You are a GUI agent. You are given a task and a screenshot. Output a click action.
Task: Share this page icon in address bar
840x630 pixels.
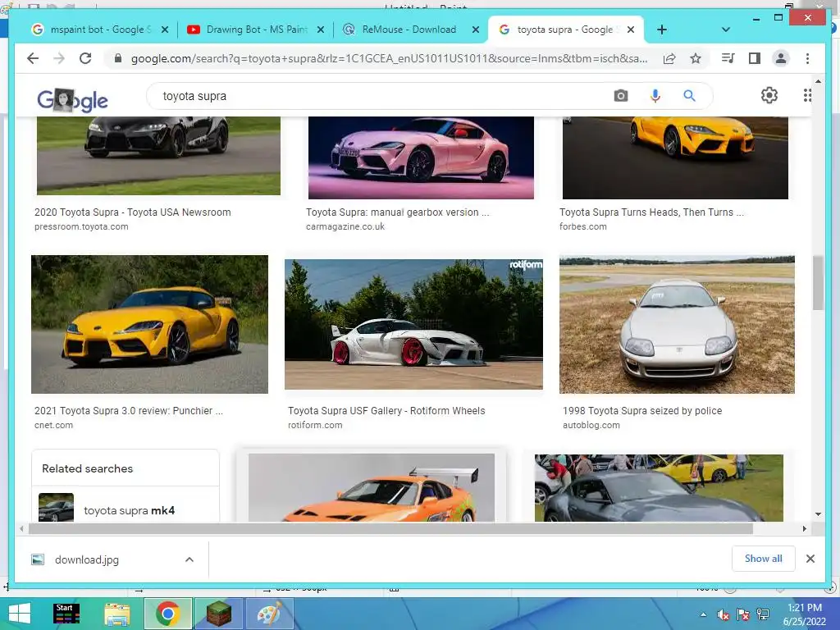click(669, 58)
